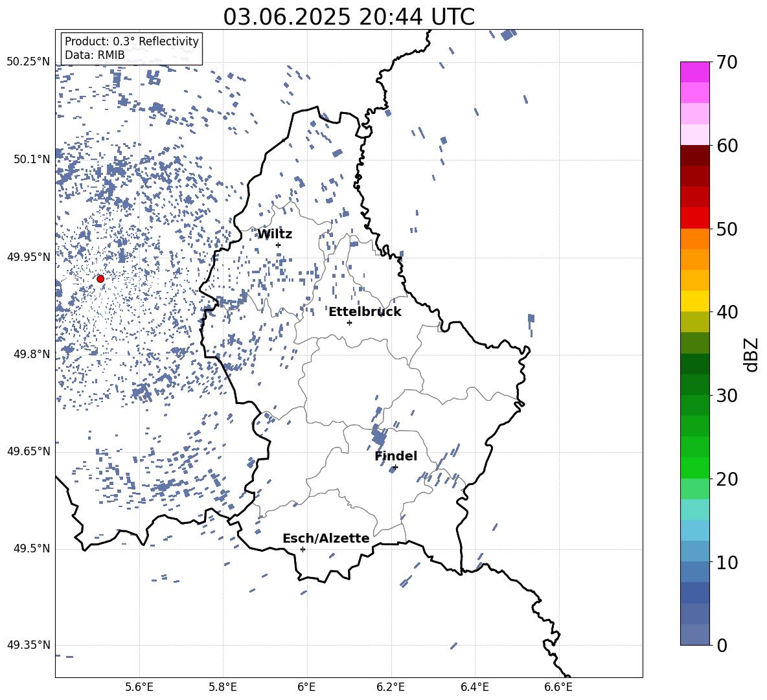Click the 49.95°N latitude label
Screen dimensions: 767x700
click(29, 257)
